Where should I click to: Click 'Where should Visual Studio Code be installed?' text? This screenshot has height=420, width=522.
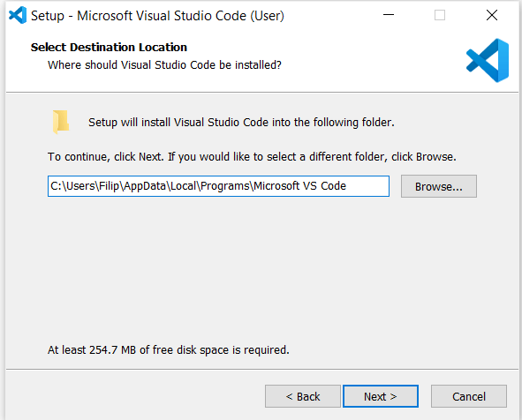coord(164,64)
